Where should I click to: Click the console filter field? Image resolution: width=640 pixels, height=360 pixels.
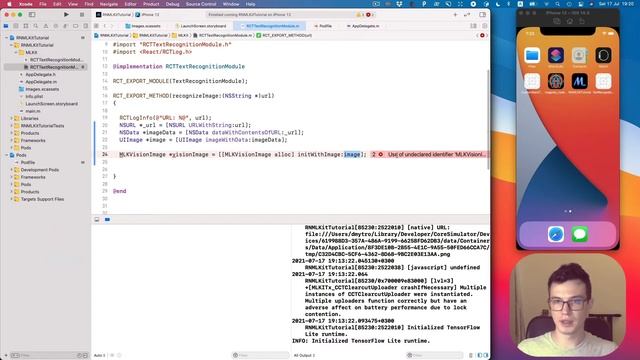coord(435,356)
